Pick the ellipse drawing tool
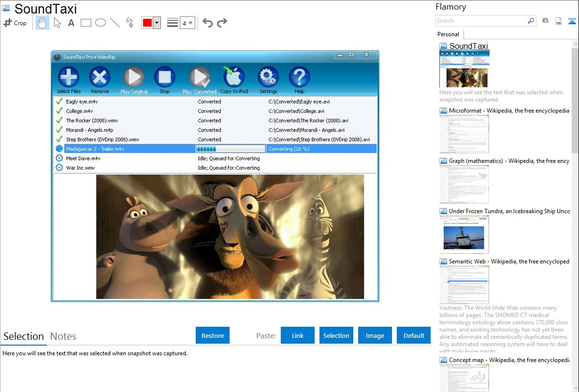This screenshot has height=392, width=579. (101, 23)
